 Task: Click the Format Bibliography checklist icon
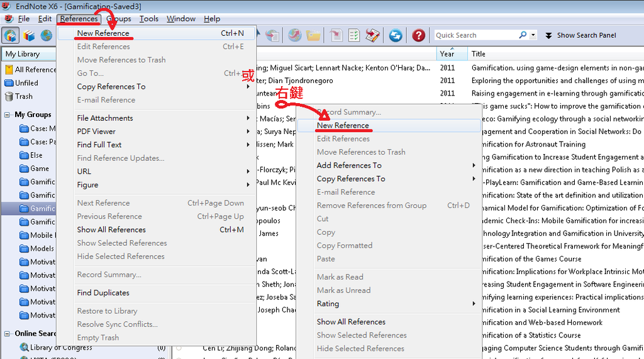[354, 36]
